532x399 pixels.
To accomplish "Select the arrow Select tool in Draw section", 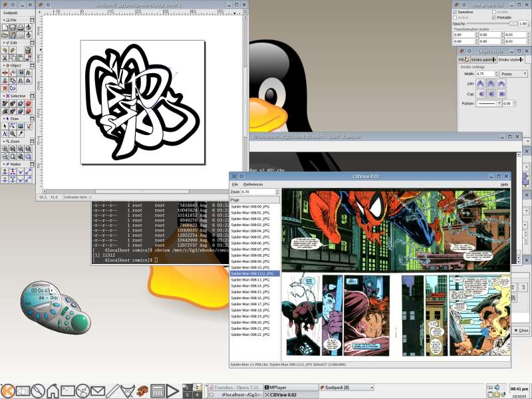I will point(5,126).
